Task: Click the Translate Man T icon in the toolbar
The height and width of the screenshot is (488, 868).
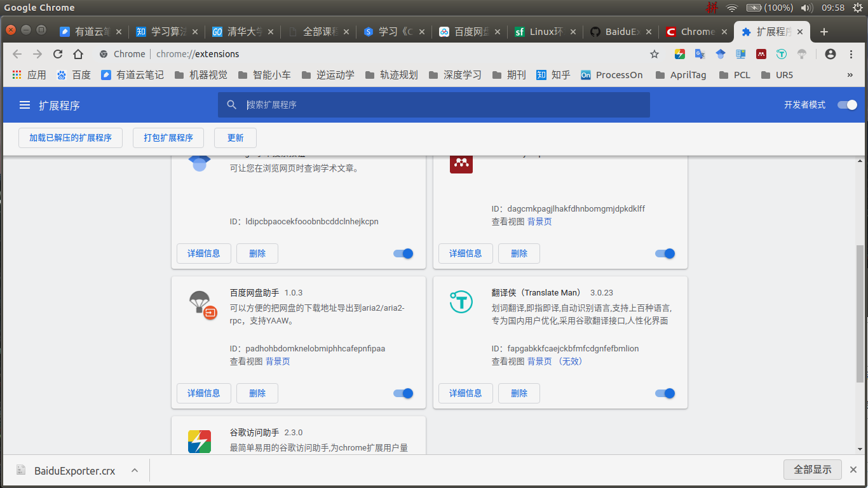Action: 781,54
